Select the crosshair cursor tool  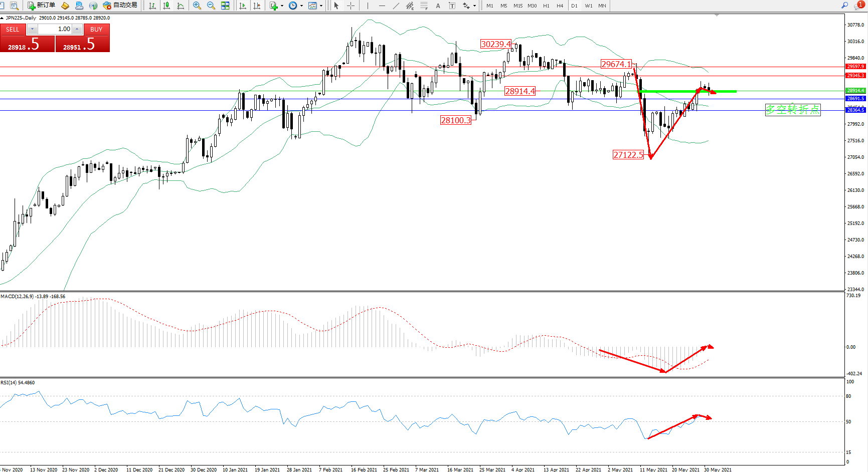(351, 6)
